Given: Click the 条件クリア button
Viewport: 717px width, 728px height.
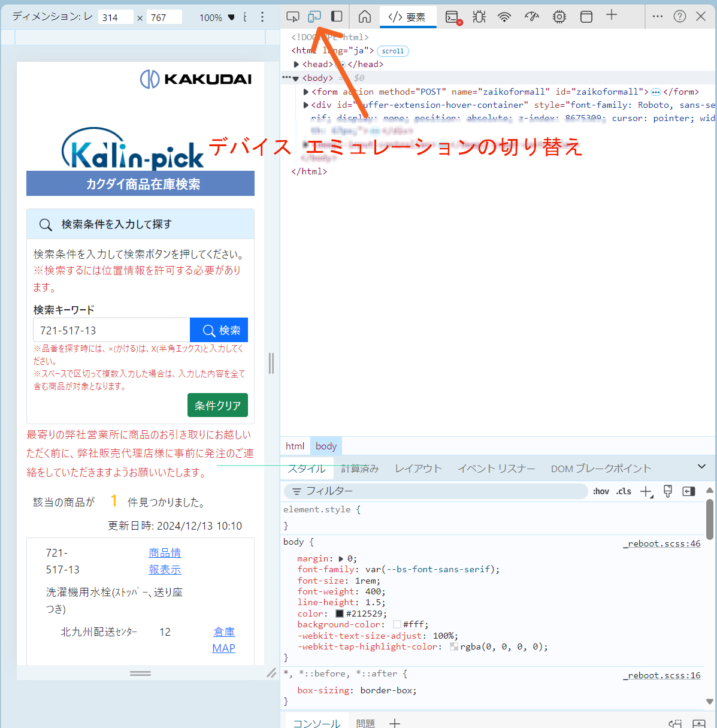Looking at the screenshot, I should (217, 406).
